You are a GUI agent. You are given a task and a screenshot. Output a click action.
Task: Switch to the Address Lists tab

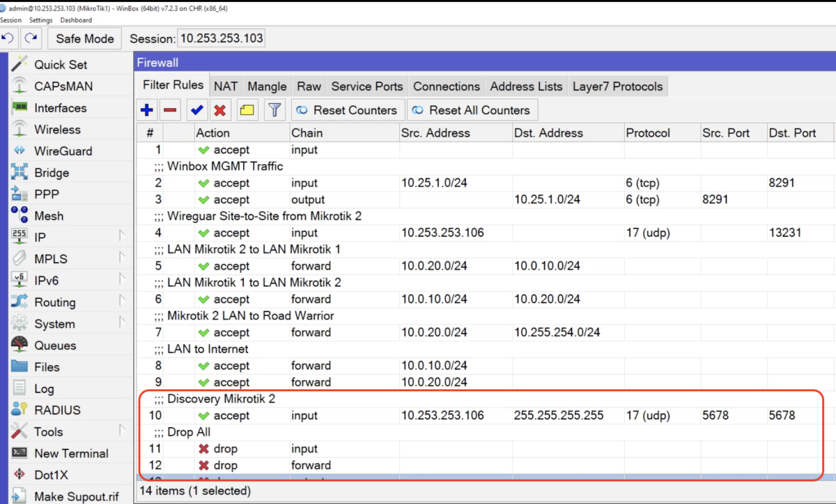[x=526, y=86]
